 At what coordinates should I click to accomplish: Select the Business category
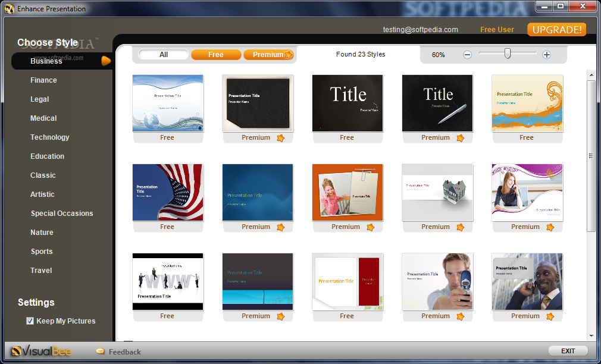[x=46, y=61]
